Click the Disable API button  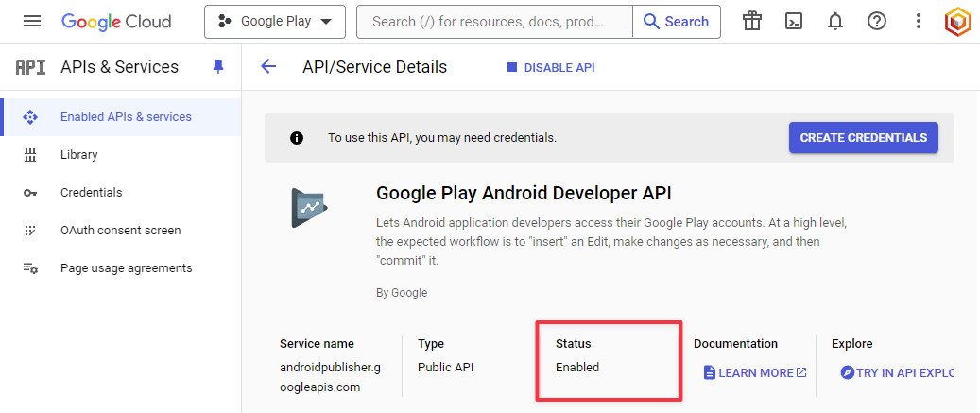[x=551, y=68]
